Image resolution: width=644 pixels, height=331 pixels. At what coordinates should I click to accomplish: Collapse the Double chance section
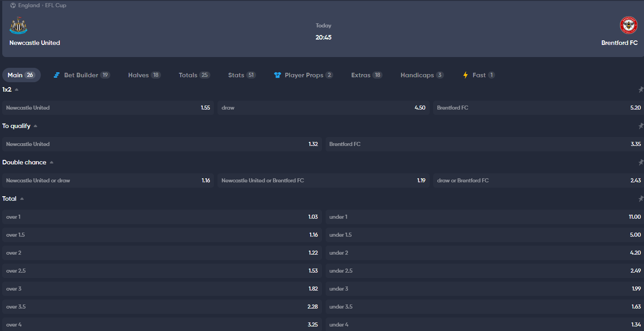(x=51, y=162)
